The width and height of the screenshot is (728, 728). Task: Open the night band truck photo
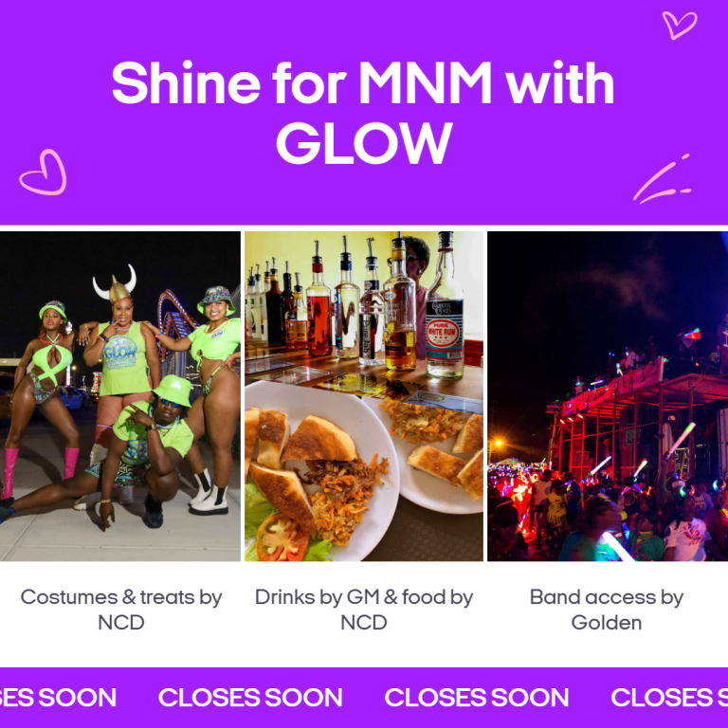608,396
